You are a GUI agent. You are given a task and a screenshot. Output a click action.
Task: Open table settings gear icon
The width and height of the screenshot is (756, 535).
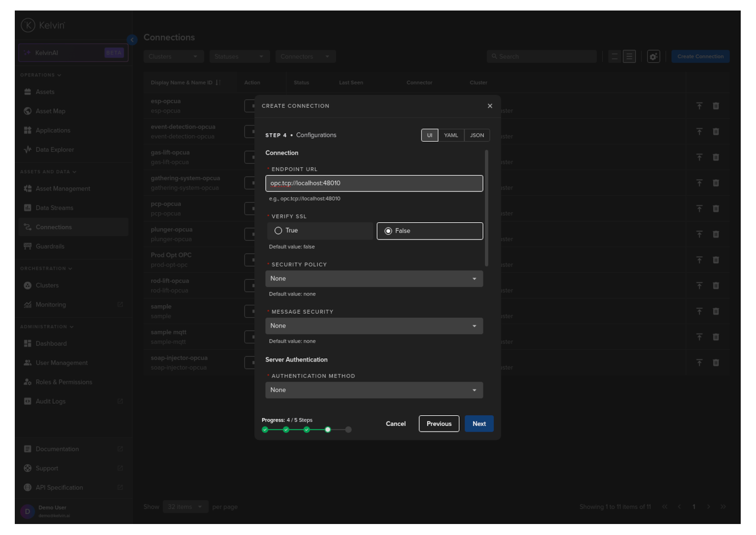[x=653, y=56]
